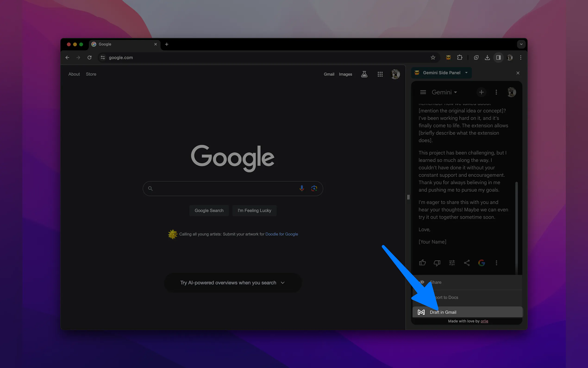This screenshot has width=588, height=368.
Task: Expand the Gemini Side Panel dropdown
Action: coord(466,73)
